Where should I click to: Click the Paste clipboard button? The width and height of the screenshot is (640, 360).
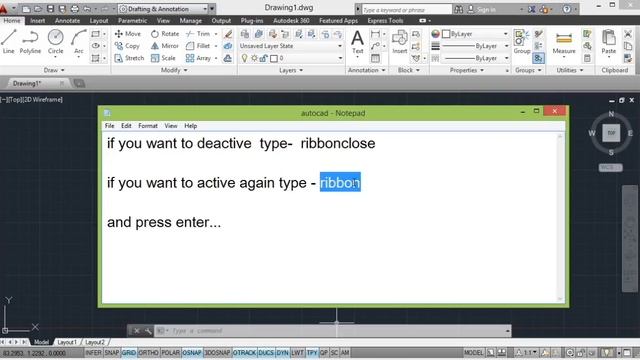(609, 42)
